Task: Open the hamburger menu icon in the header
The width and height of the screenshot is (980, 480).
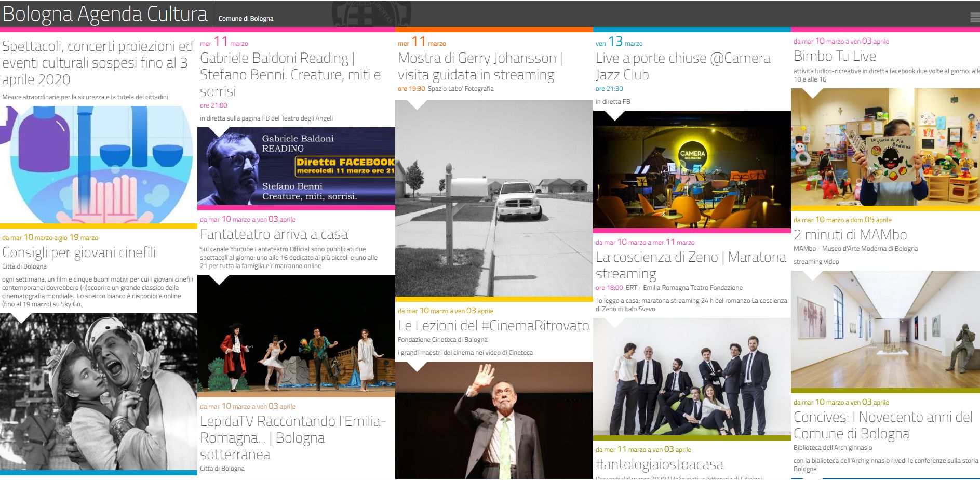Action: coord(975,18)
